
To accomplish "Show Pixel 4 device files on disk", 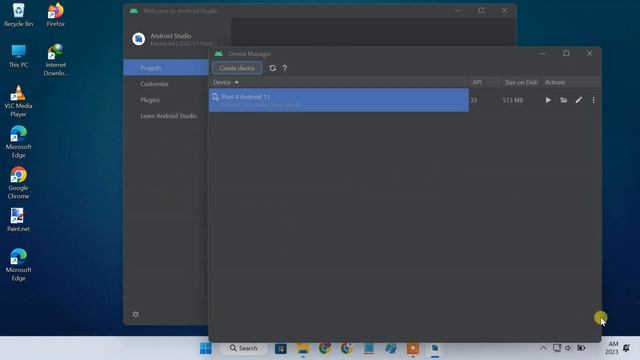I will pyautogui.click(x=564, y=100).
